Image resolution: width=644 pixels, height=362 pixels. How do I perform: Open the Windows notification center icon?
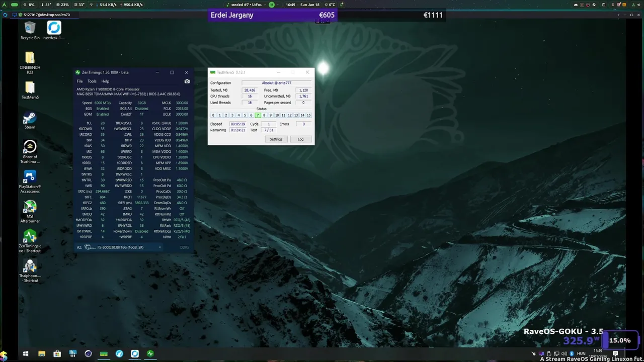point(615,354)
